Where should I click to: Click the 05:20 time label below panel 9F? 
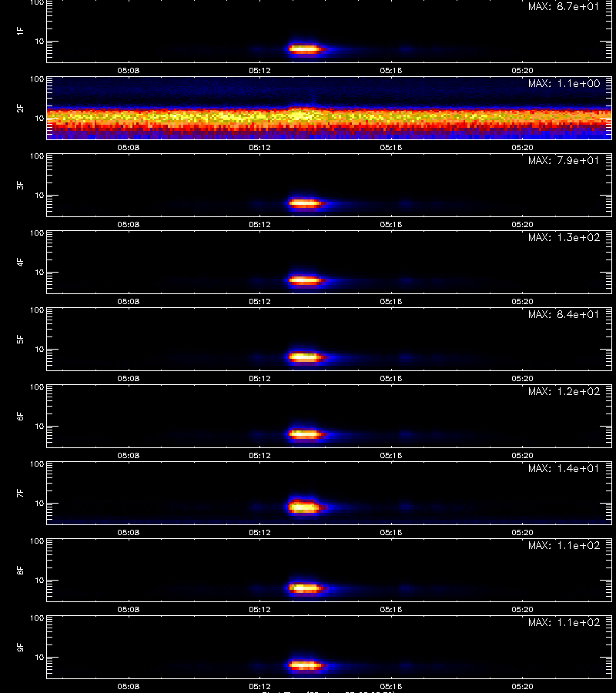click(522, 686)
